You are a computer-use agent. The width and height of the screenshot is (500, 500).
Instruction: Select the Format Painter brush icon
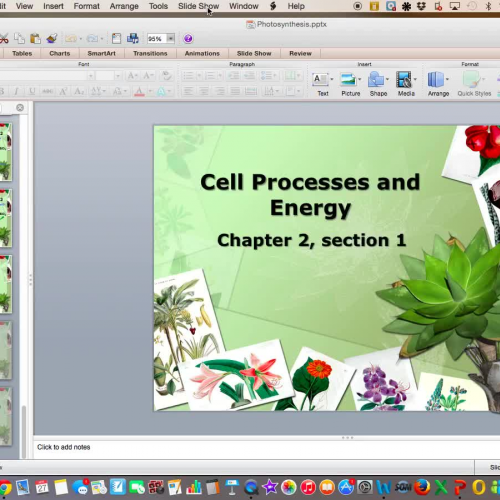point(52,39)
